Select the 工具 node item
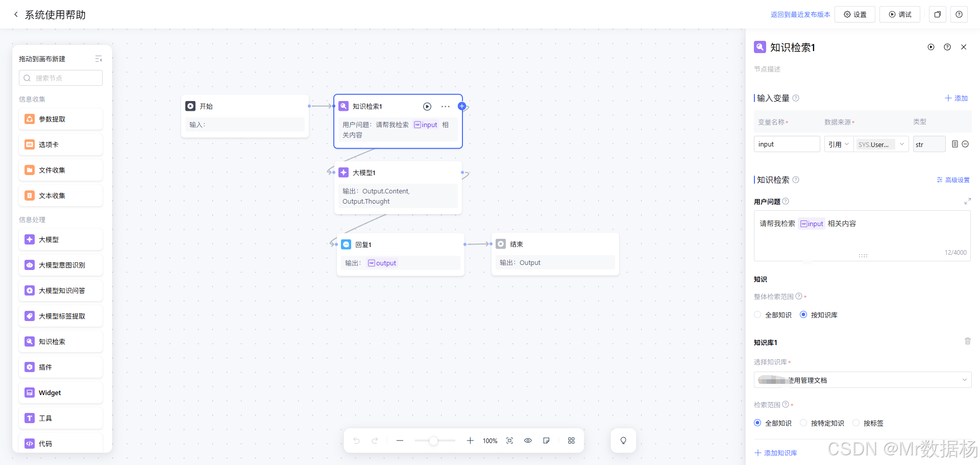Screen dimensions: 980x465 pyautogui.click(x=61, y=418)
